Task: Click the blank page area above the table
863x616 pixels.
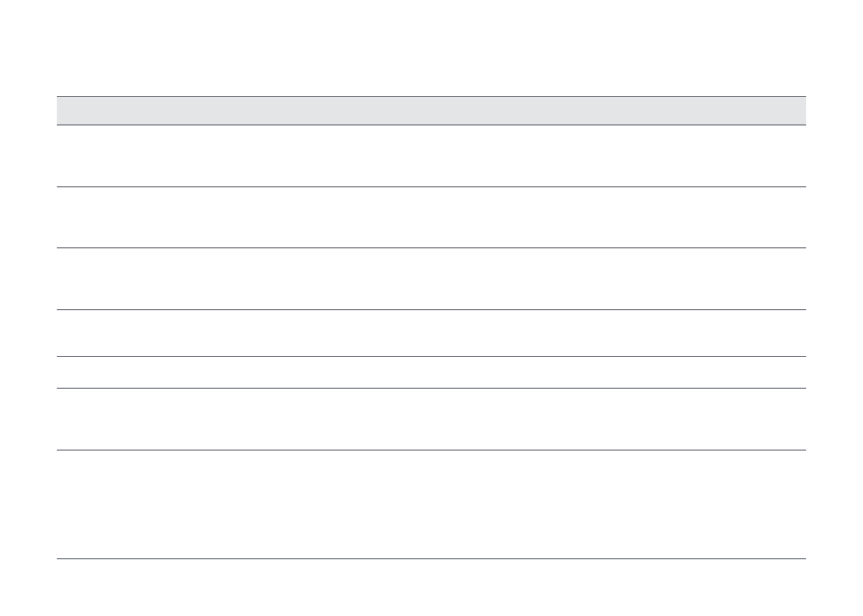Action: click(x=431, y=46)
